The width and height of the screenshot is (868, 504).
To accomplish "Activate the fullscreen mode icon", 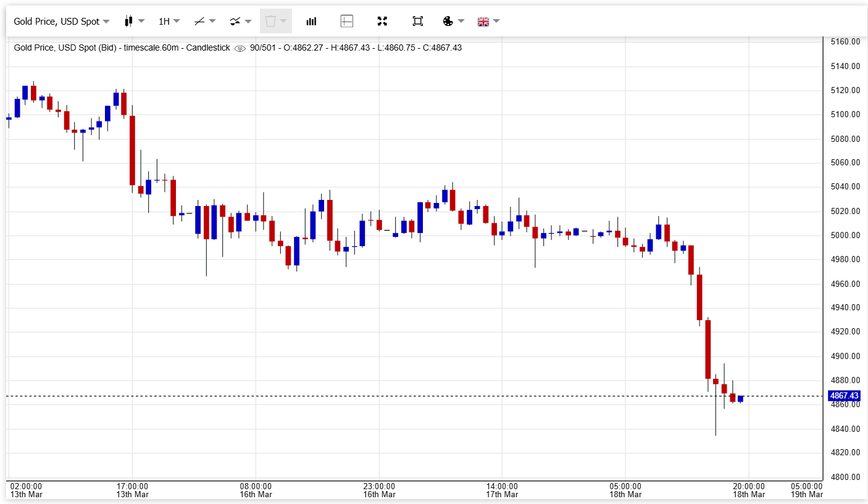I will click(x=382, y=20).
